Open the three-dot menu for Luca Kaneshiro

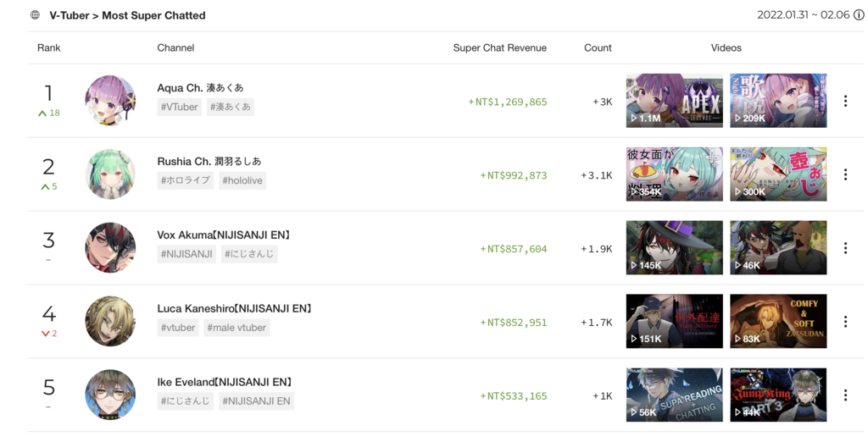[845, 322]
